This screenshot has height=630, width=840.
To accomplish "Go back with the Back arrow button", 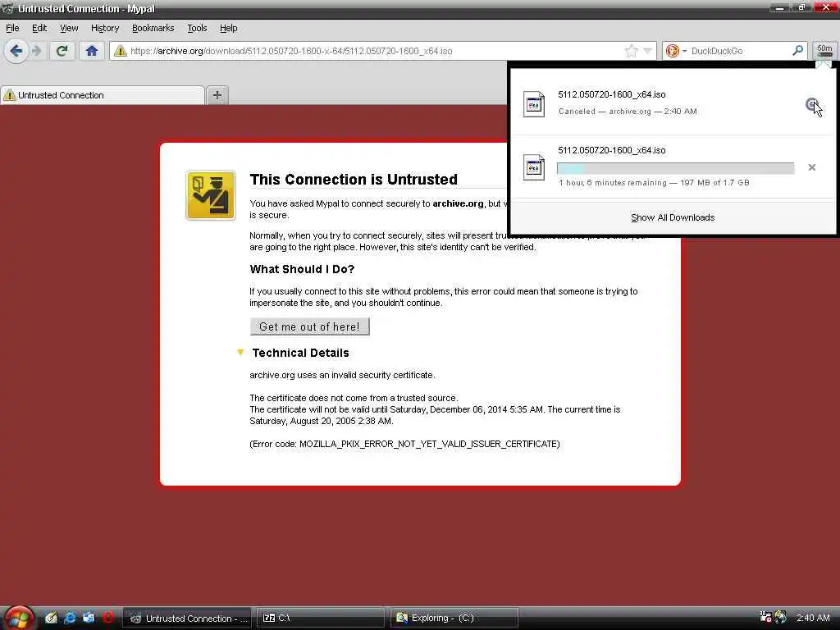I will [x=16, y=52].
